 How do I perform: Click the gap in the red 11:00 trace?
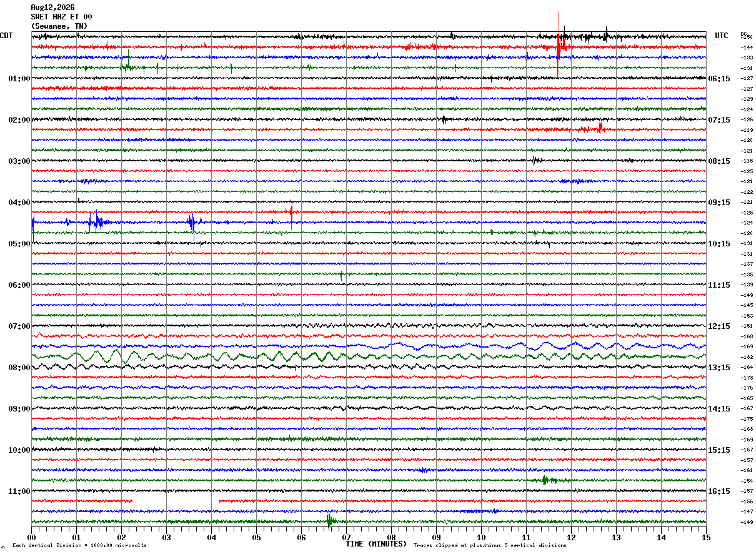coord(176,501)
